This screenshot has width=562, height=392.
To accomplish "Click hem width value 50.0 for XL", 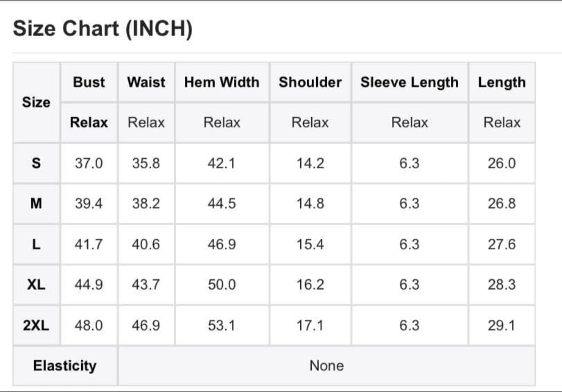I will point(222,285).
